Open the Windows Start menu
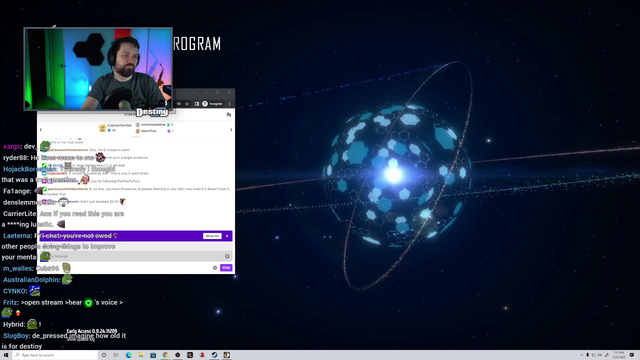This screenshot has width=640, height=360. pos(6,355)
